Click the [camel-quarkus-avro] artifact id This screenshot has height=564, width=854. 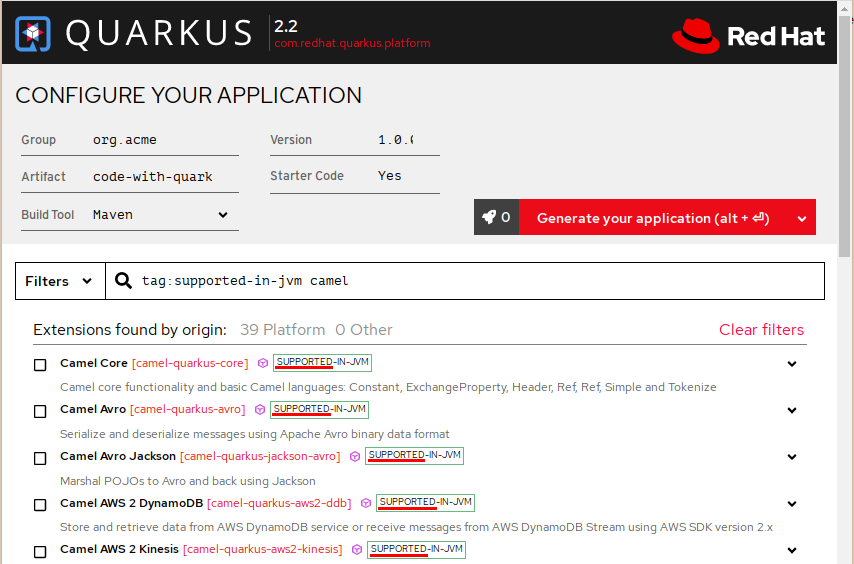188,409
